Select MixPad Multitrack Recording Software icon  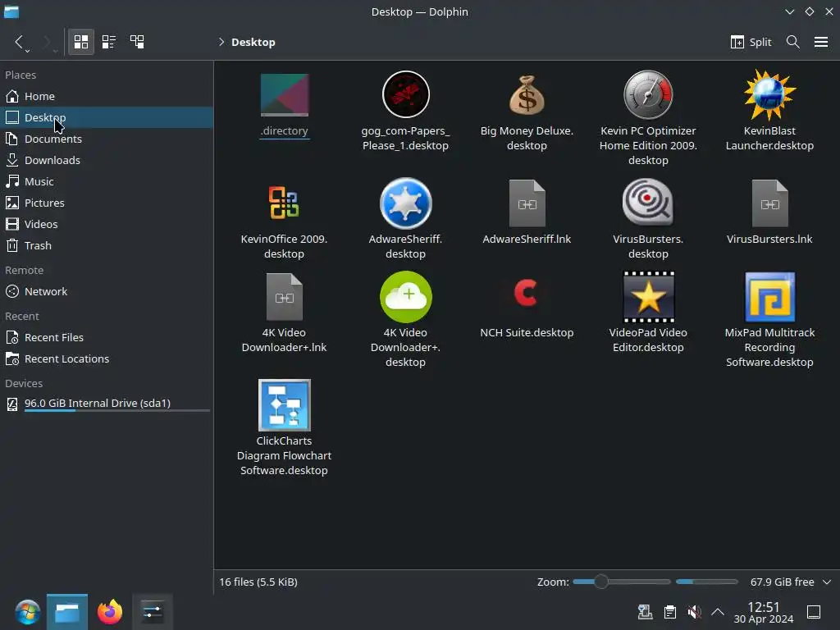click(x=769, y=297)
